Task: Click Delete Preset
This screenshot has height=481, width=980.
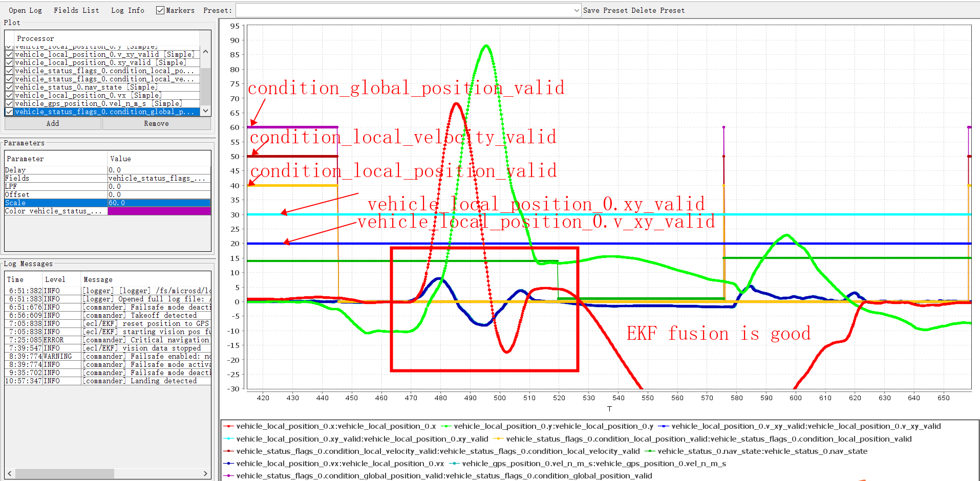Action: pyautogui.click(x=658, y=10)
